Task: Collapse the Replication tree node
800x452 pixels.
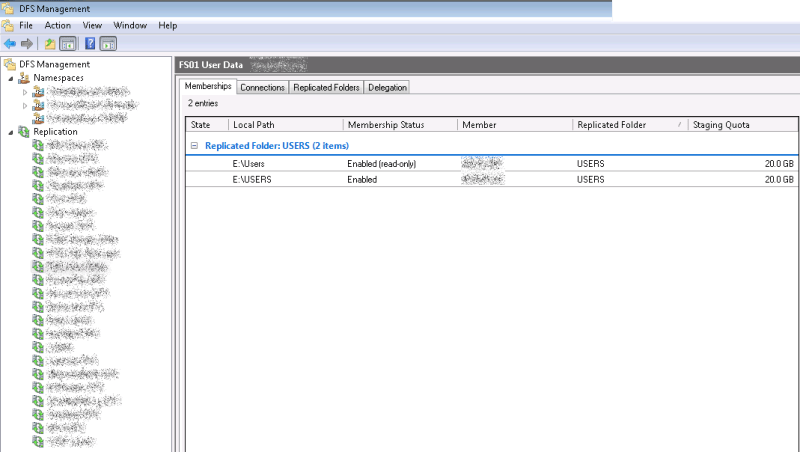Action: click(x=11, y=133)
